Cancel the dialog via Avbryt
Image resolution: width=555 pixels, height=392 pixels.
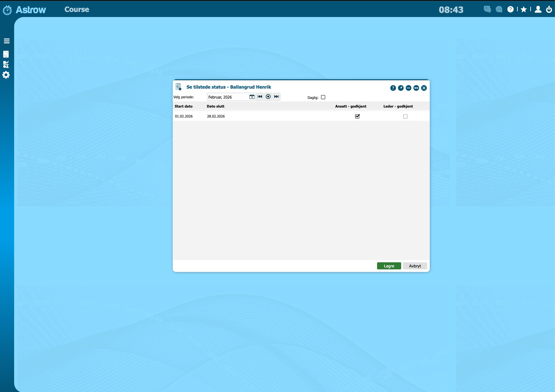415,266
